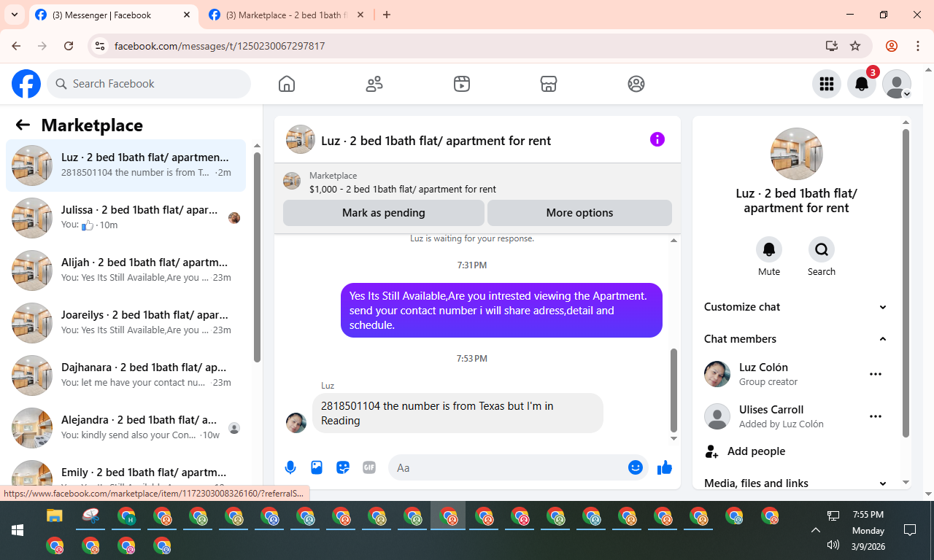This screenshot has height=560, width=934.
Task: Attach a photo file icon
Action: coord(317,467)
